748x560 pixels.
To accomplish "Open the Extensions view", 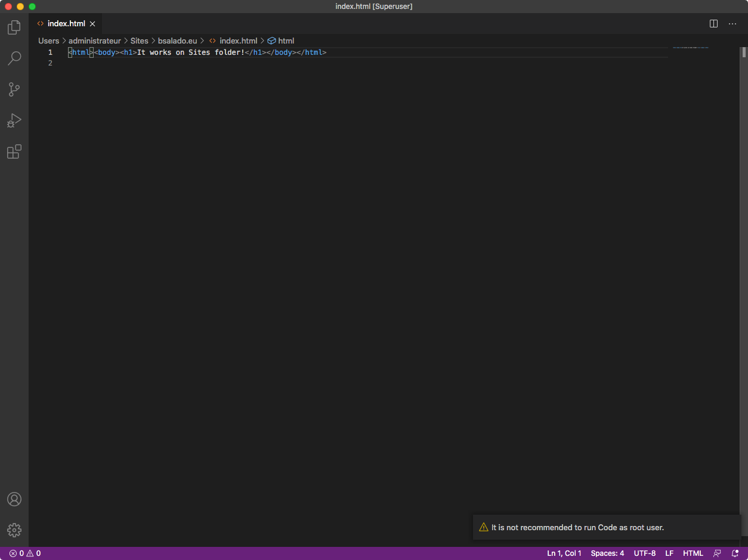I will point(14,152).
